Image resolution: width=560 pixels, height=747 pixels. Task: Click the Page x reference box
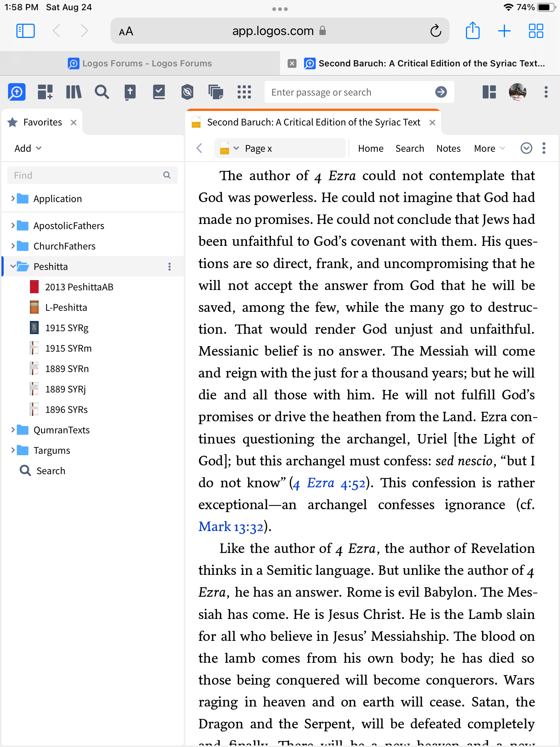tap(280, 148)
